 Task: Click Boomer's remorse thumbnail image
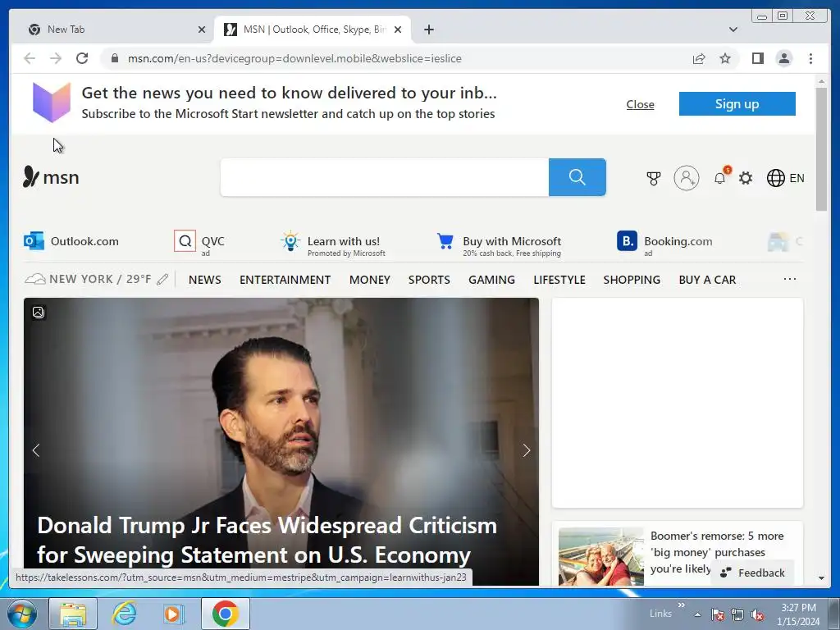(x=601, y=556)
